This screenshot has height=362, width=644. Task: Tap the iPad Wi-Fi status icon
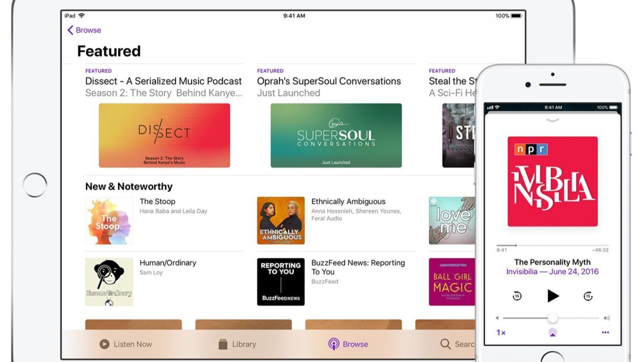(x=82, y=16)
